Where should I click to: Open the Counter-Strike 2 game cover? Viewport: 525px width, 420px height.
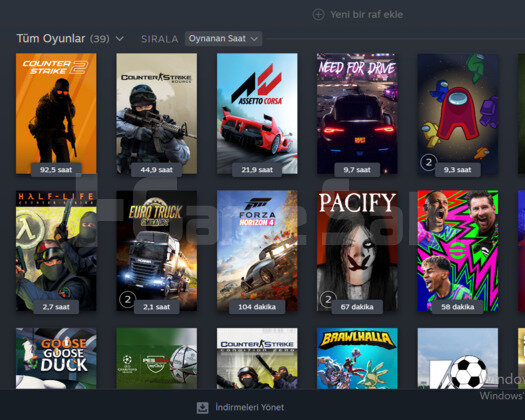point(56,114)
